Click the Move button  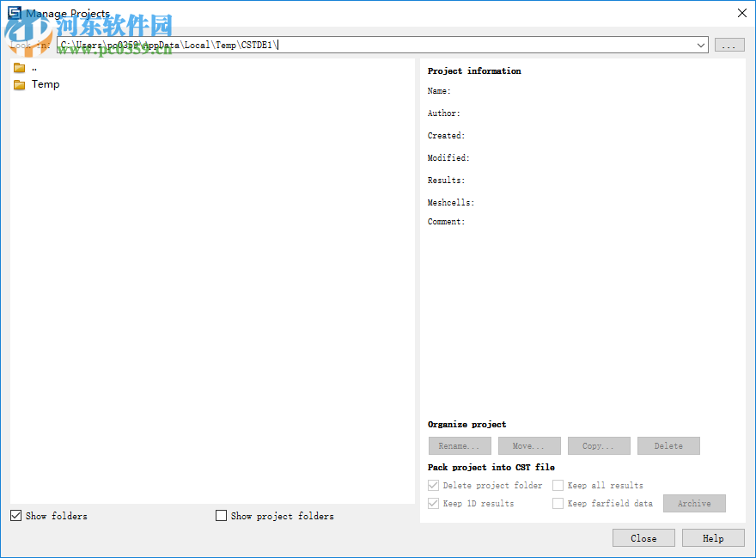tap(529, 445)
